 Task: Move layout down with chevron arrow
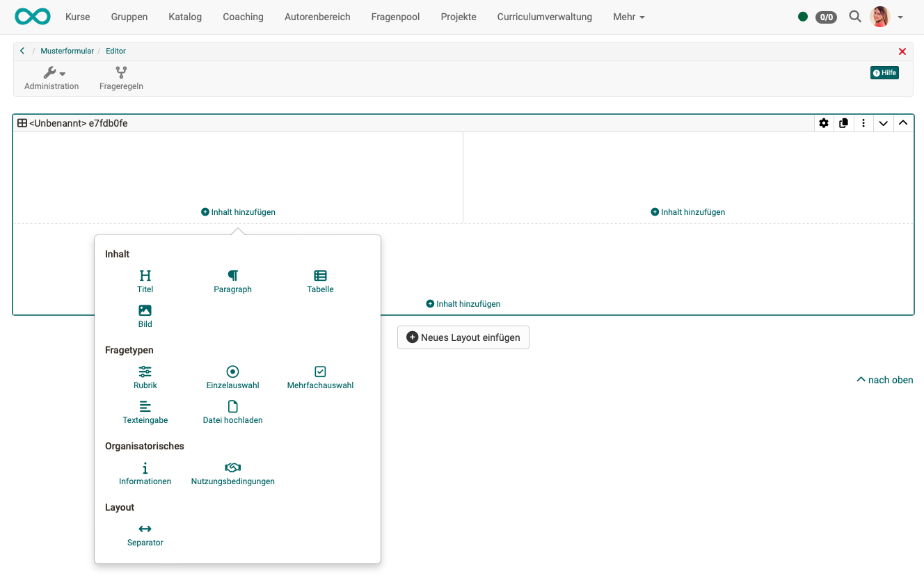(883, 123)
